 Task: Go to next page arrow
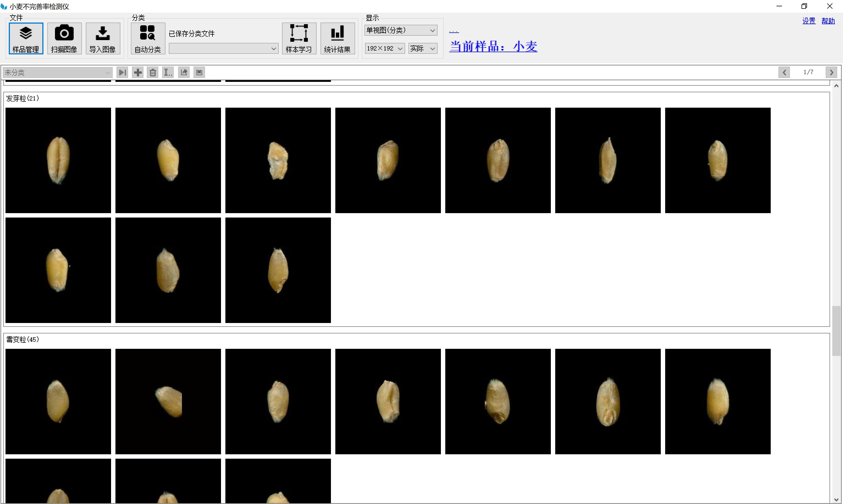[x=831, y=72]
